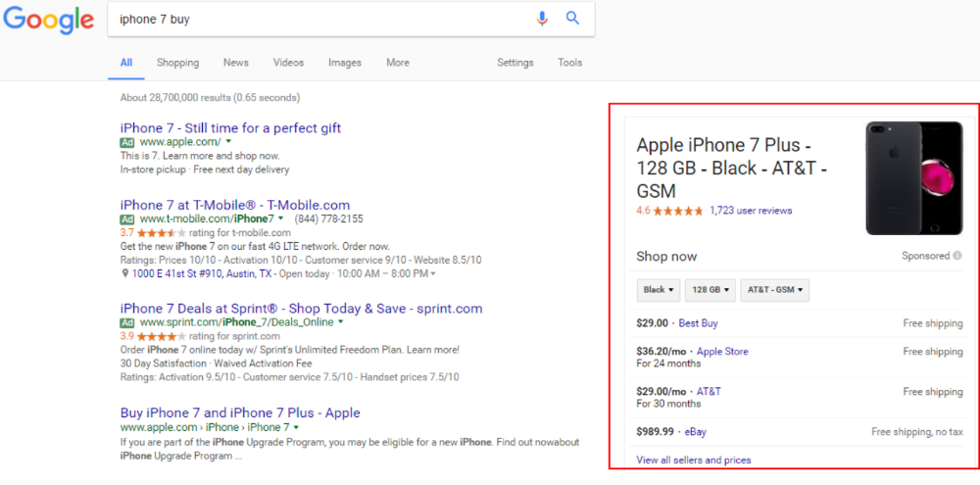The width and height of the screenshot is (980, 485).
Task: Open the search Tools menu
Action: [570, 63]
